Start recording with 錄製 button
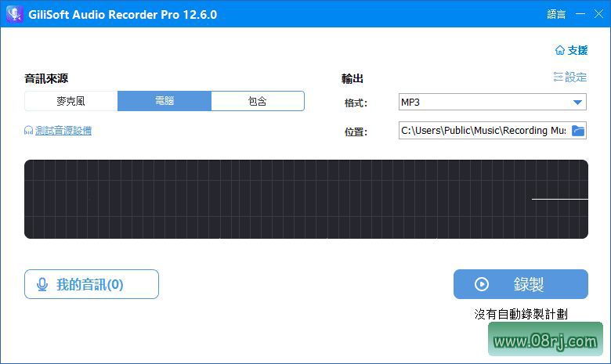 (521, 284)
